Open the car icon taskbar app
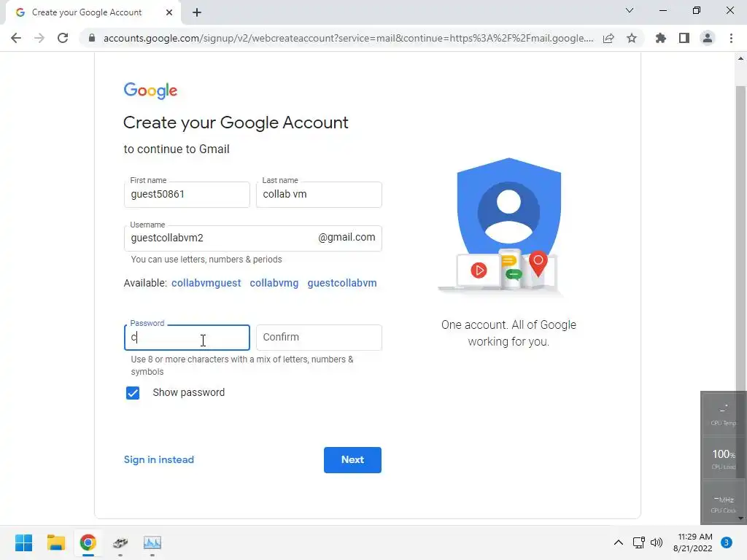This screenshot has height=560, width=747. coord(120,542)
